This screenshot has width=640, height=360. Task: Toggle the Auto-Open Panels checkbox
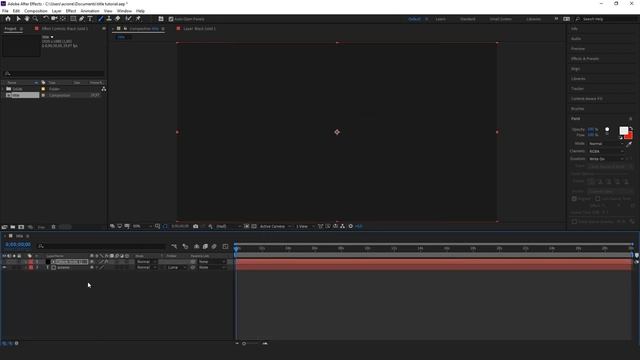(171, 19)
